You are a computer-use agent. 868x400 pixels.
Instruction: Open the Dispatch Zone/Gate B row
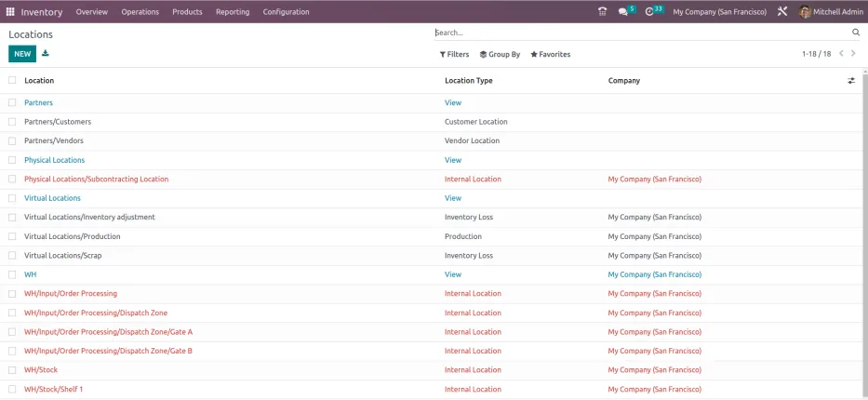pyautogui.click(x=109, y=351)
